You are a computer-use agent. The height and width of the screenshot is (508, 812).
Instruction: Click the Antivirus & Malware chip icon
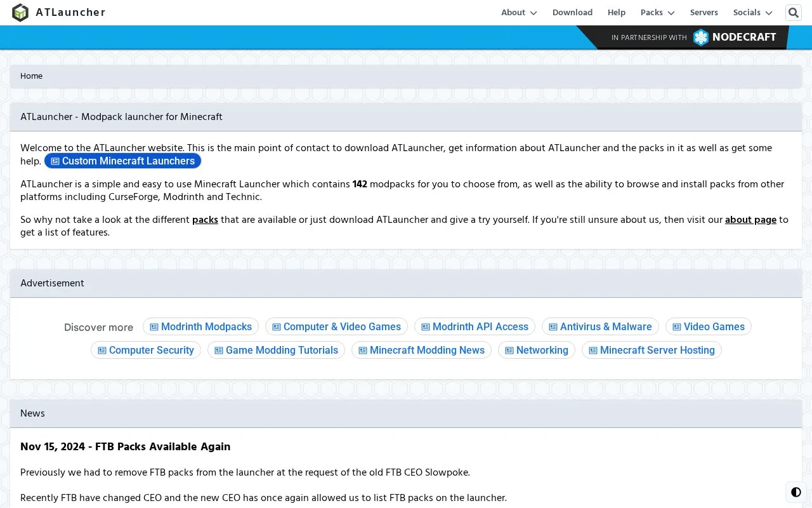pos(553,327)
